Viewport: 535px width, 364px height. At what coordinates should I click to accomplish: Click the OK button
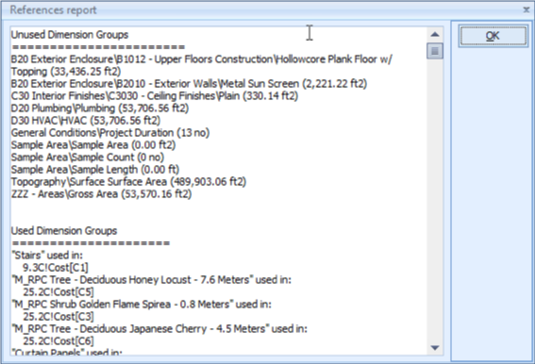[493, 35]
